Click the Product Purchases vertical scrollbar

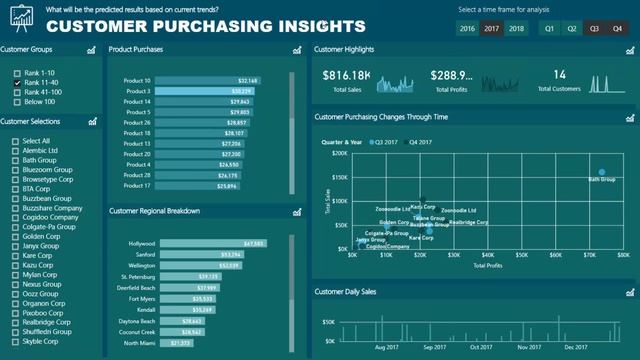point(292,133)
